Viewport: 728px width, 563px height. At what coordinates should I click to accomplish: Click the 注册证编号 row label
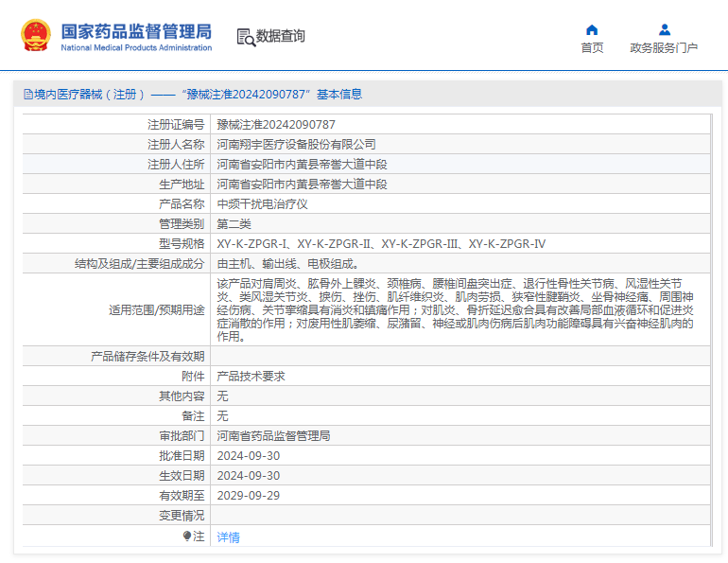[x=176, y=125]
